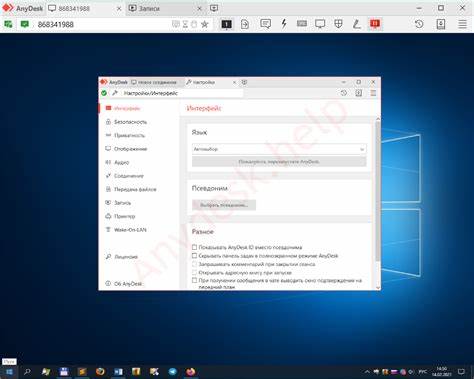Open history icon in the inner AnyDesk window
Image resolution: width=474 pixels, height=379 pixels.
[344, 93]
